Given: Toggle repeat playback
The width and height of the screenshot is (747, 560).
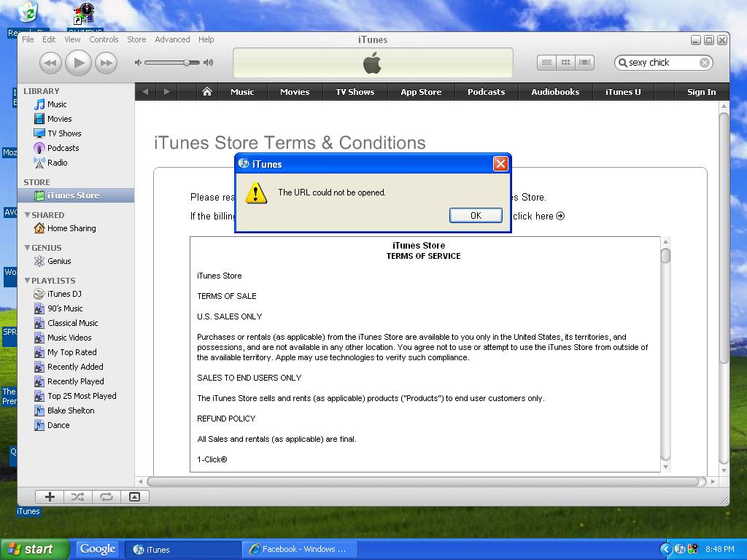Looking at the screenshot, I should [107, 497].
